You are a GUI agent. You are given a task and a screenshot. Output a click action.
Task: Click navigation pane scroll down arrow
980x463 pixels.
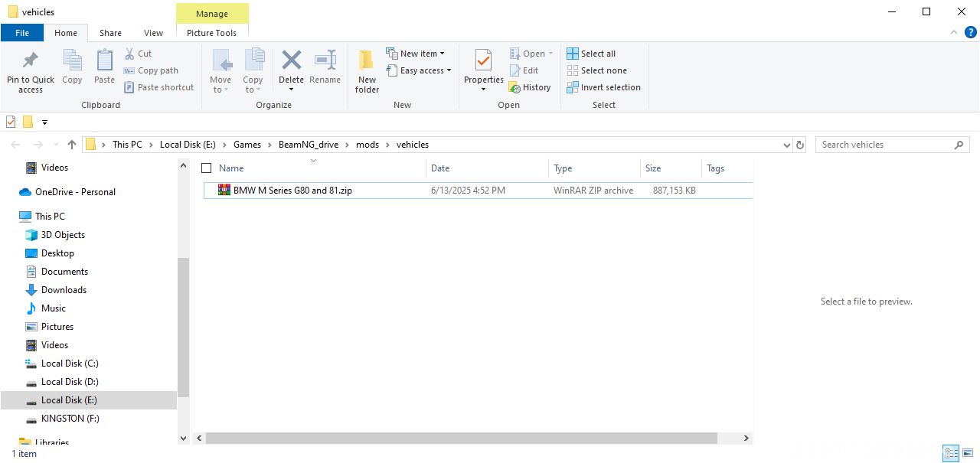click(183, 438)
